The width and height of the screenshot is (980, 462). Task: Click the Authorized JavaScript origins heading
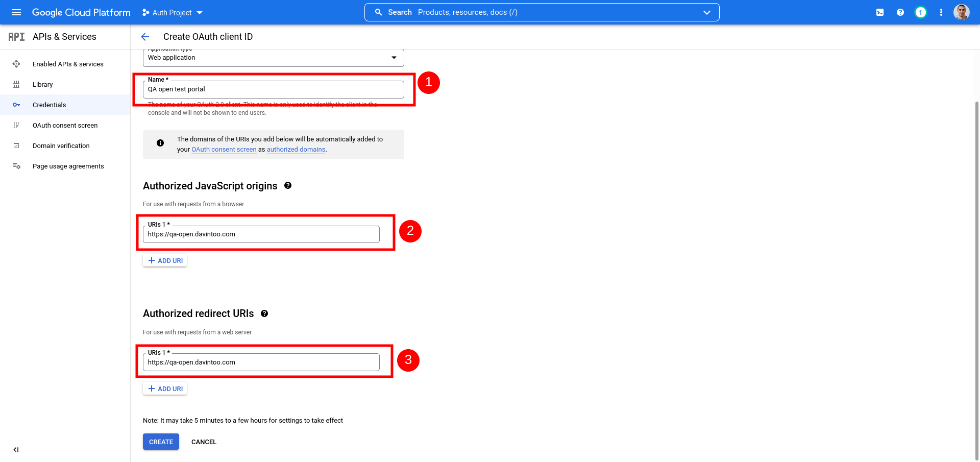coord(210,186)
